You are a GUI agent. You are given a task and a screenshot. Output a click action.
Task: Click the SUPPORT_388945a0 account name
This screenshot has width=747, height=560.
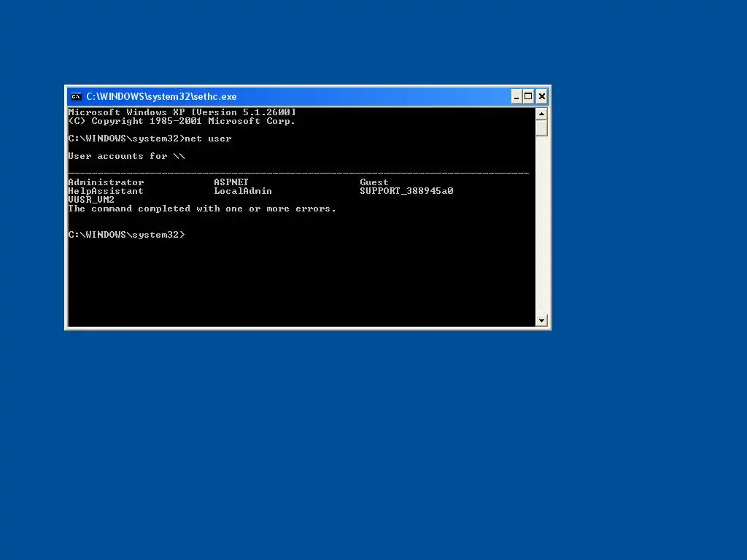pos(406,191)
